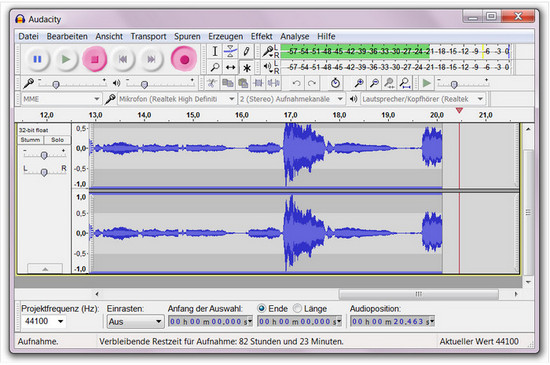Open the Hilfe menu

(326, 36)
